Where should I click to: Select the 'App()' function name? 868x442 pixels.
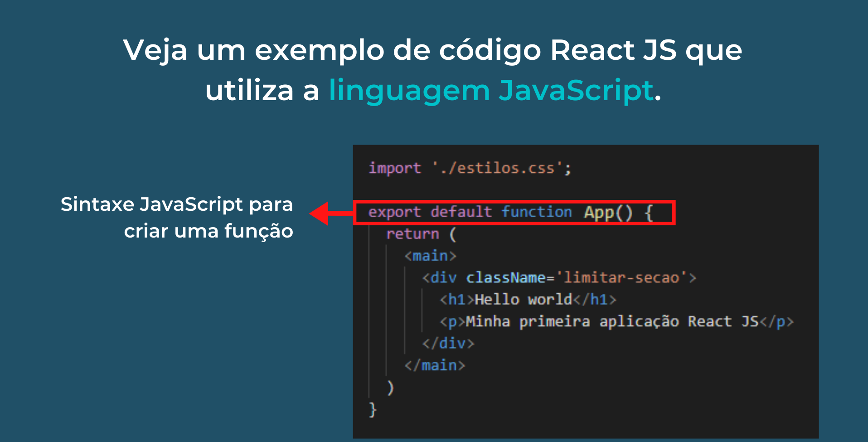coord(607,212)
